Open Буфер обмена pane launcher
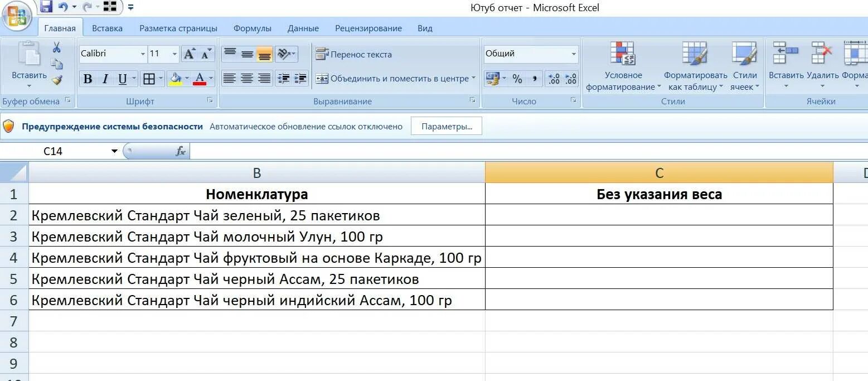868x381 pixels. coord(68,100)
